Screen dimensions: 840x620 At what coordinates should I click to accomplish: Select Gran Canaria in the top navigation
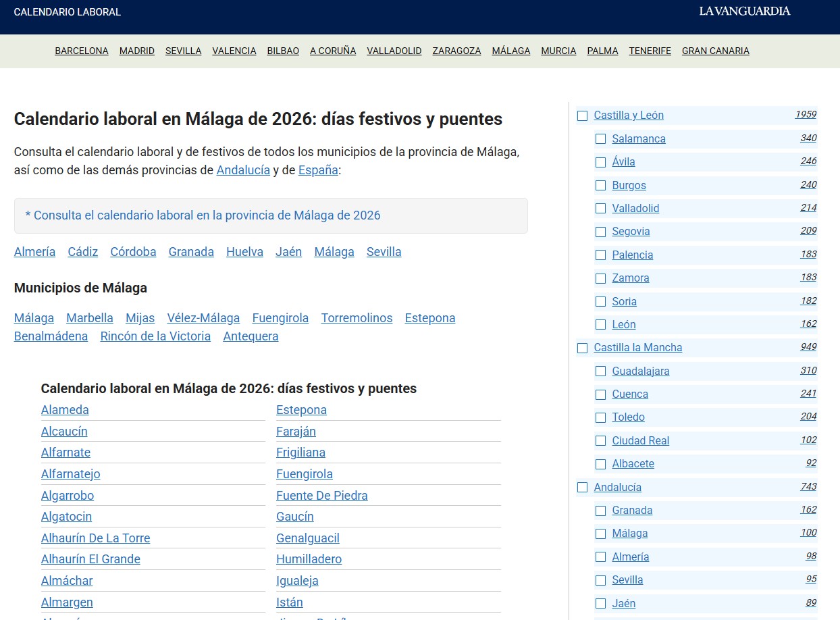pos(715,51)
